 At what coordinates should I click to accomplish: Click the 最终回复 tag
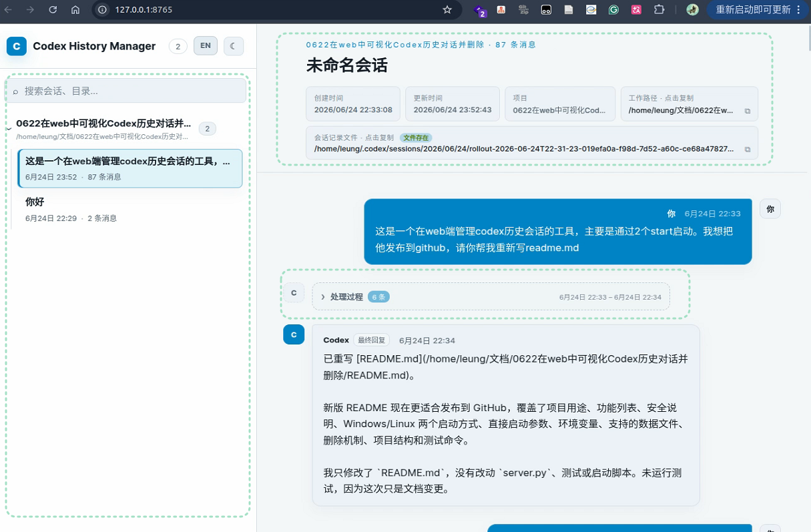pyautogui.click(x=372, y=340)
